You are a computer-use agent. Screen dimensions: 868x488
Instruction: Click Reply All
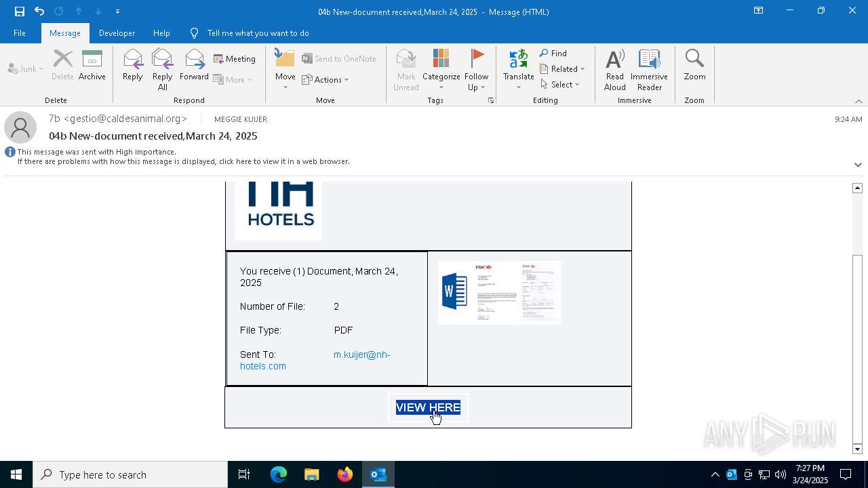[162, 70]
